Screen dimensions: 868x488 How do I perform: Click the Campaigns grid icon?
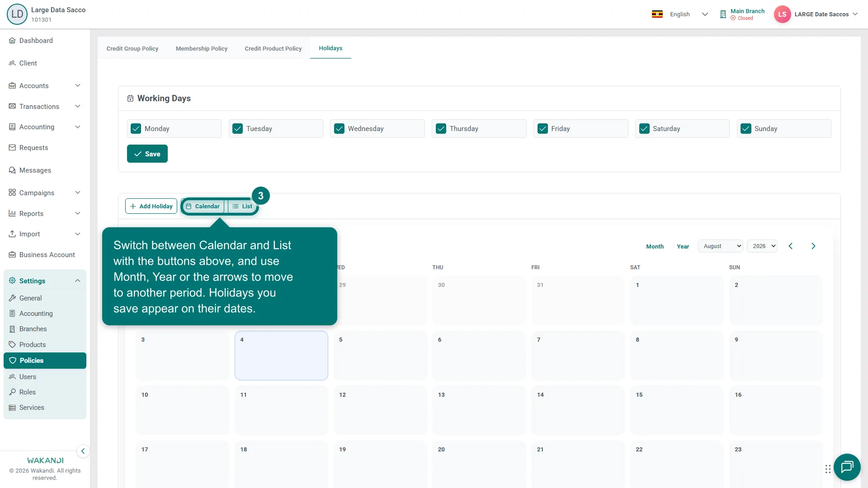pyautogui.click(x=12, y=193)
